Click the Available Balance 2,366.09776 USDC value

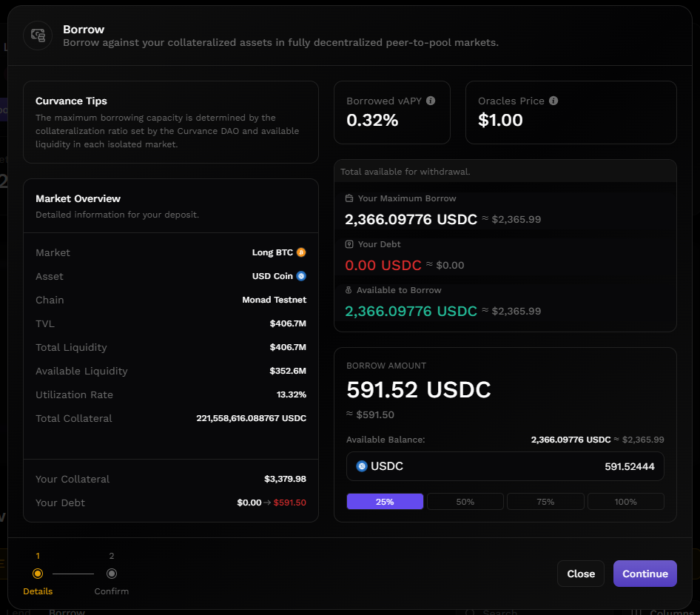[x=571, y=440]
